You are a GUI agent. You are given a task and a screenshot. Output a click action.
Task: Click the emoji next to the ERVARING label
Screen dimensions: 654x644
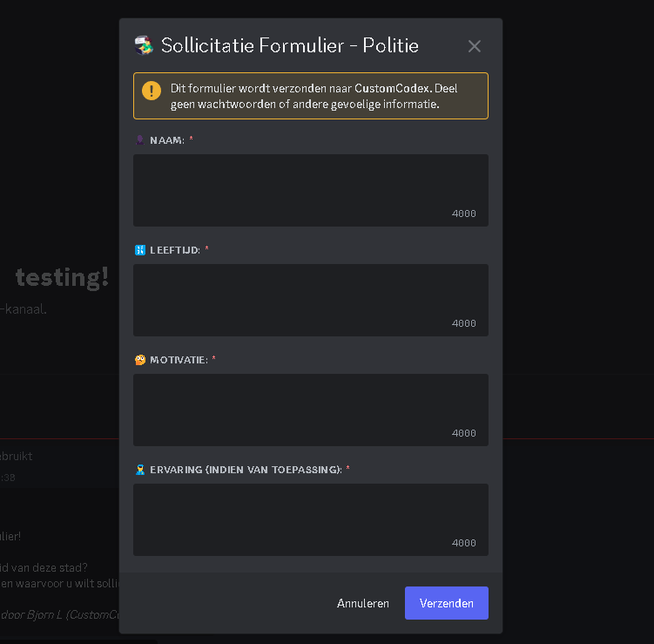click(139, 470)
